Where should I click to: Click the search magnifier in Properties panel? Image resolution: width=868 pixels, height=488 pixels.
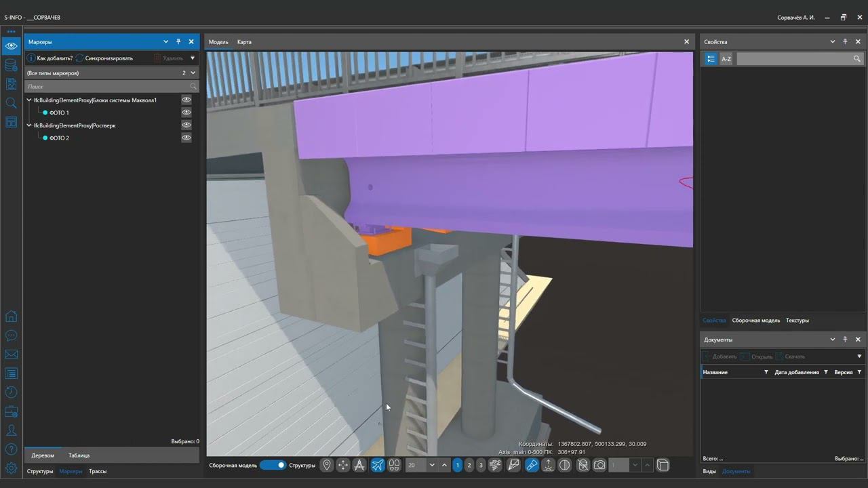tap(857, 59)
